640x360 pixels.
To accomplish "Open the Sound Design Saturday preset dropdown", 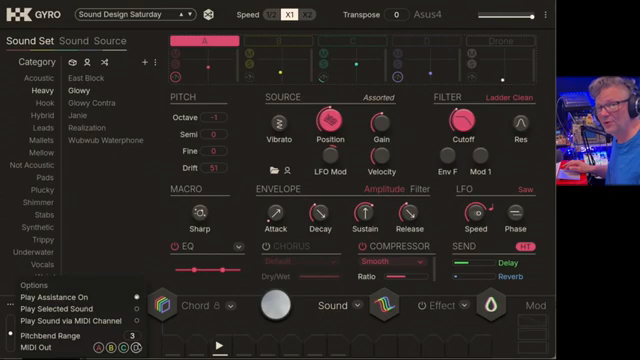I will click(x=135, y=15).
